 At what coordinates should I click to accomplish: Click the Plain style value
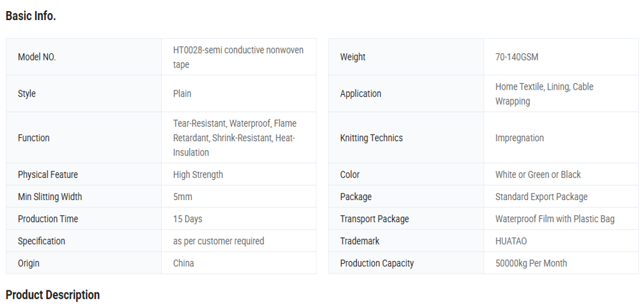[x=182, y=94]
